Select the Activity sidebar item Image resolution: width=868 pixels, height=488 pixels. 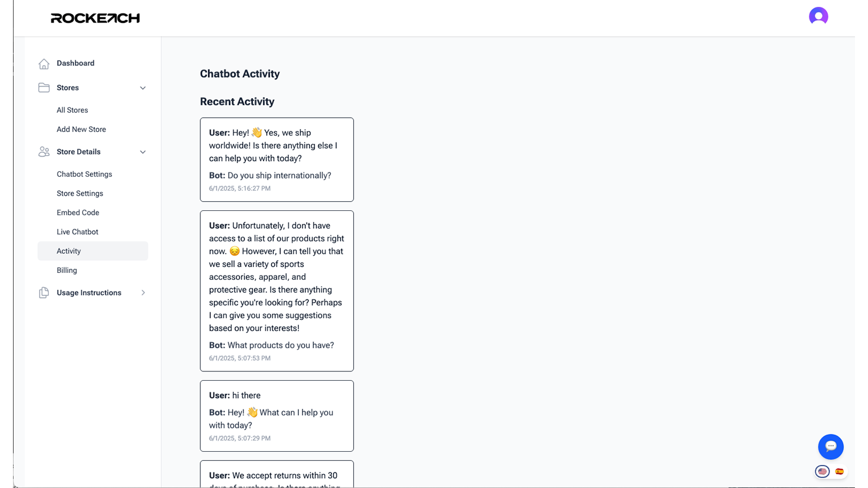pos(93,251)
